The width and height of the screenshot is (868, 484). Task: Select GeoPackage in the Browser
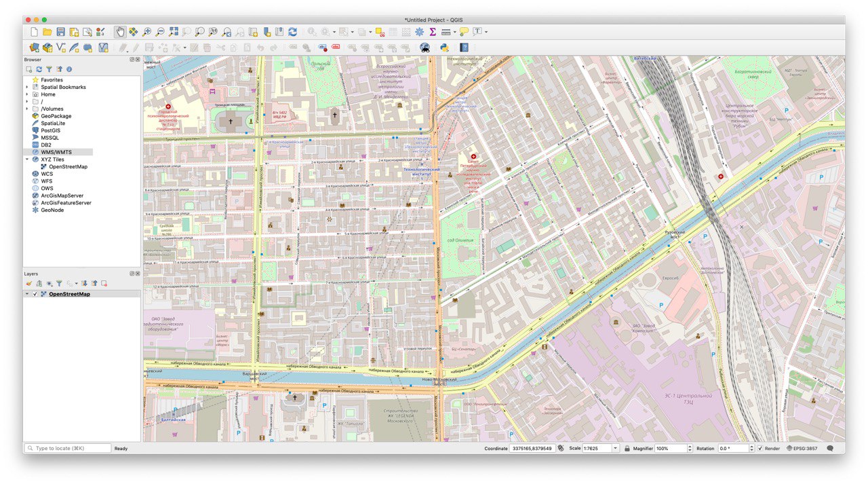click(x=56, y=116)
